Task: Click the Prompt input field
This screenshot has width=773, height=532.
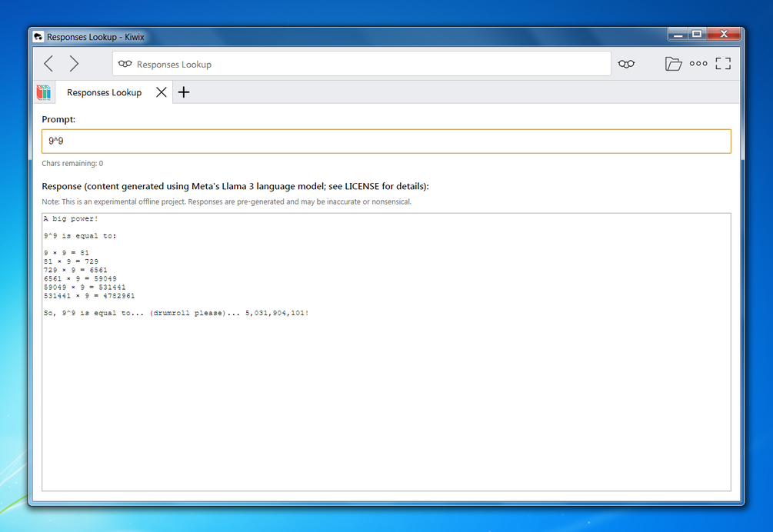Action: 386,141
